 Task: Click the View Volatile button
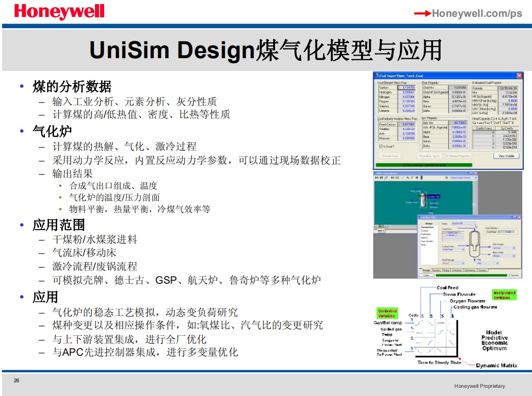[506, 156]
